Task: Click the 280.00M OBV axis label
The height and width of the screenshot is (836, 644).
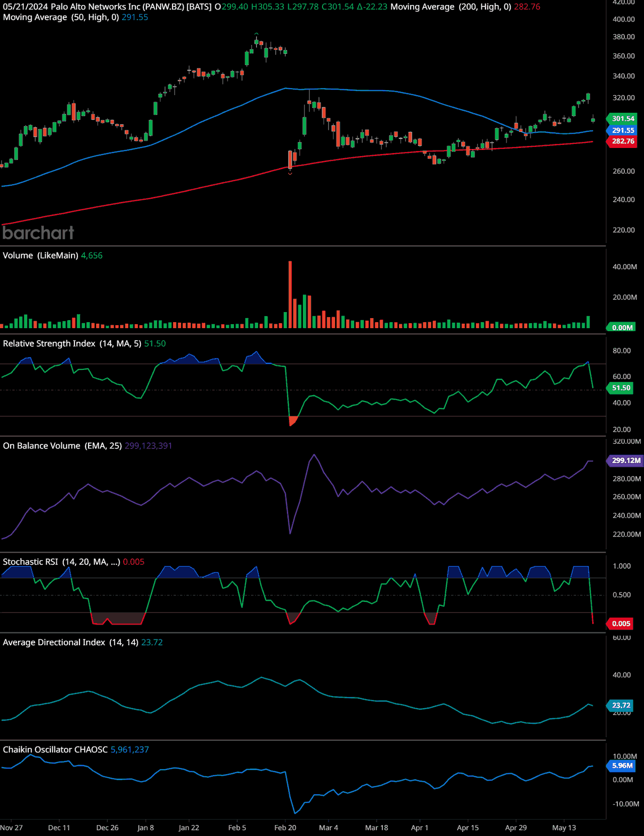Action: 627,479
